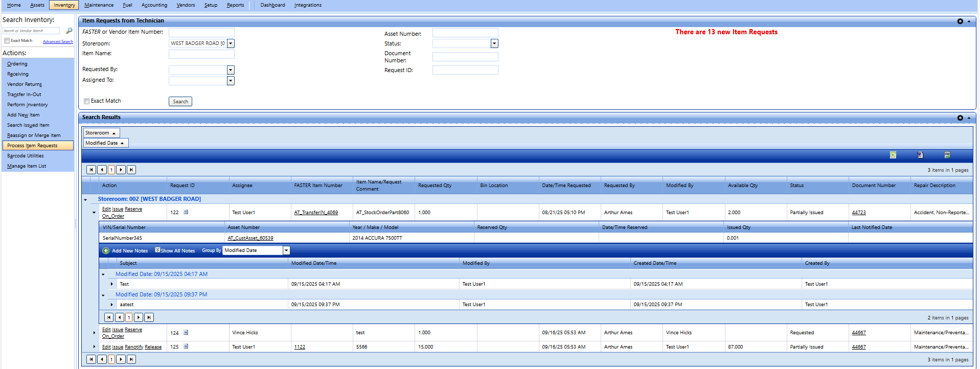
Task: Open the Reports menu
Action: 235,5
